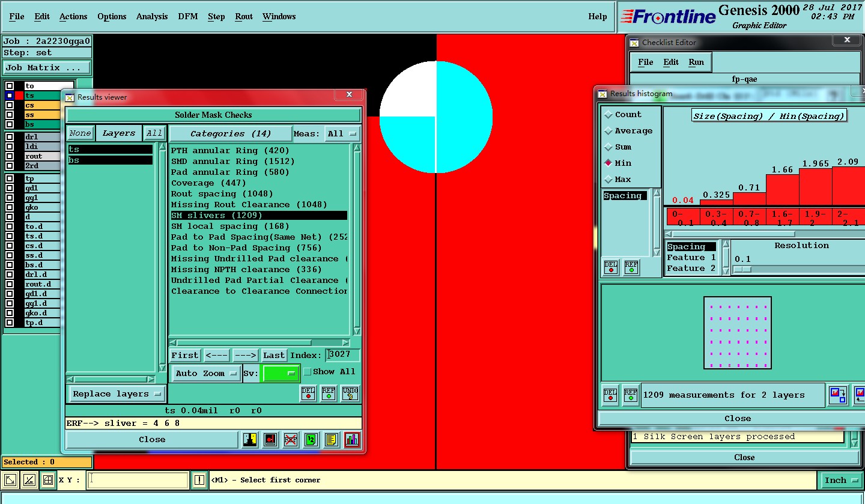Toggle visibility box of layer ts
This screenshot has height=504, width=865.
pos(10,96)
